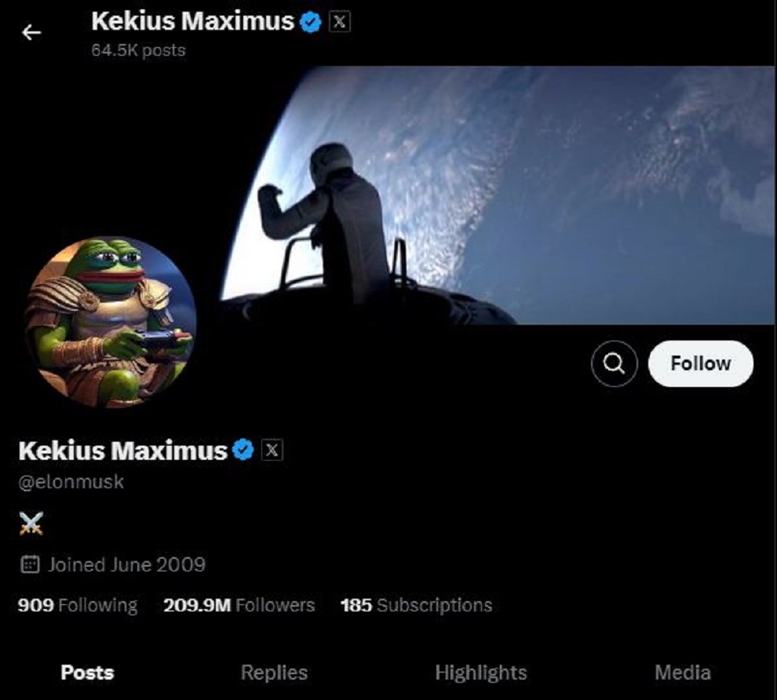Click verified checkmark beside profile name
The image size is (777, 700).
pyautogui.click(x=243, y=450)
